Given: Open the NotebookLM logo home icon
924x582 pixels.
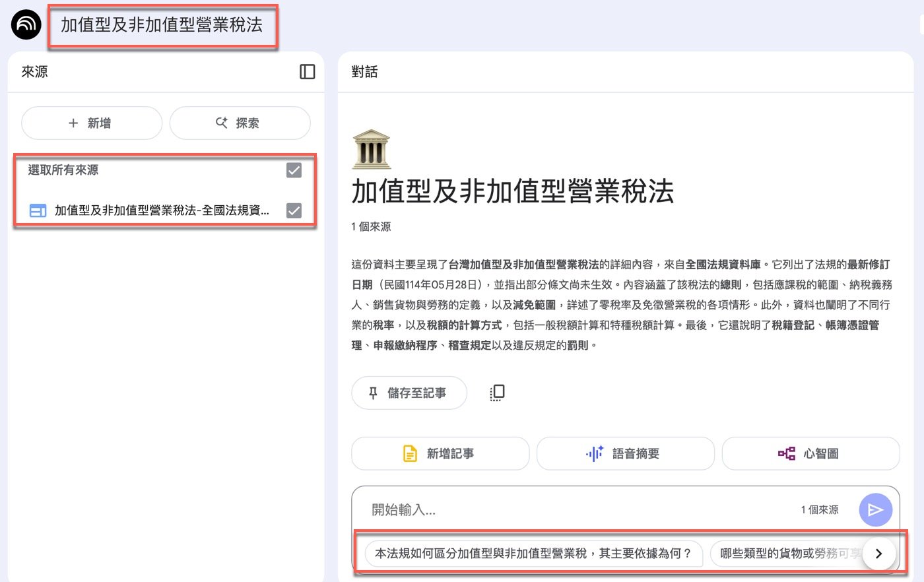Looking at the screenshot, I should [26, 25].
